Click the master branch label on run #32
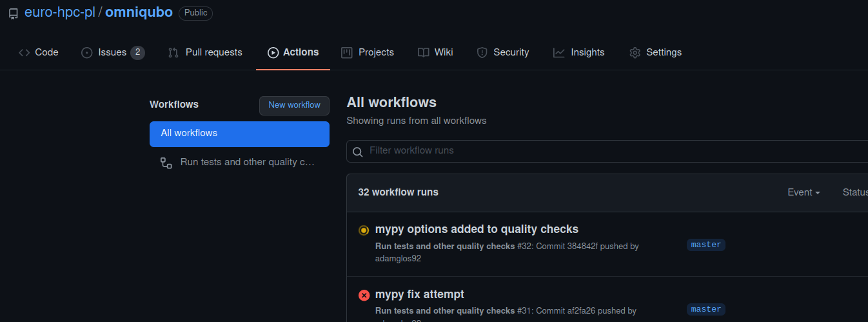Screen dimensions: 868x322 tap(706, 245)
